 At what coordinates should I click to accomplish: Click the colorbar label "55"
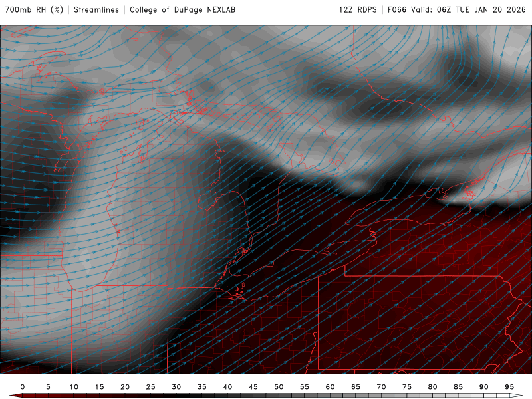[x=305, y=387]
